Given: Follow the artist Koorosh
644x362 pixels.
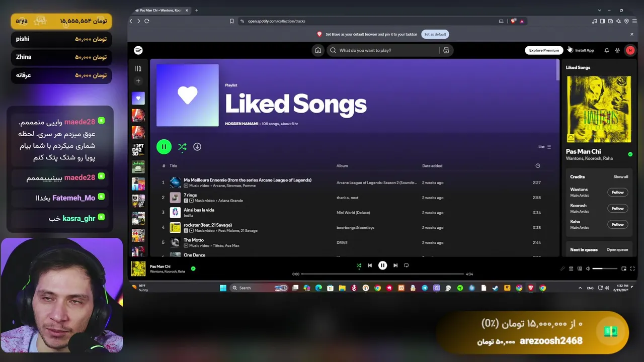Looking at the screenshot, I should pyautogui.click(x=617, y=208).
